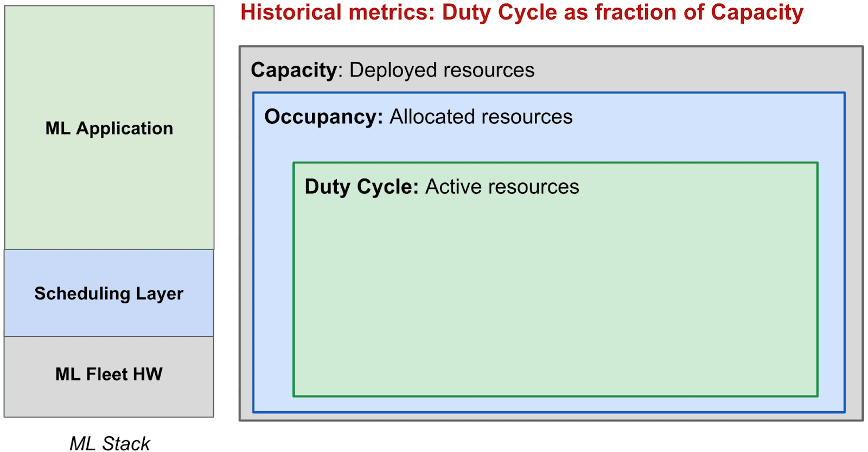The width and height of the screenshot is (868, 452).
Task: Click the empty center of the green Duty Cycle box
Action: tap(555, 293)
